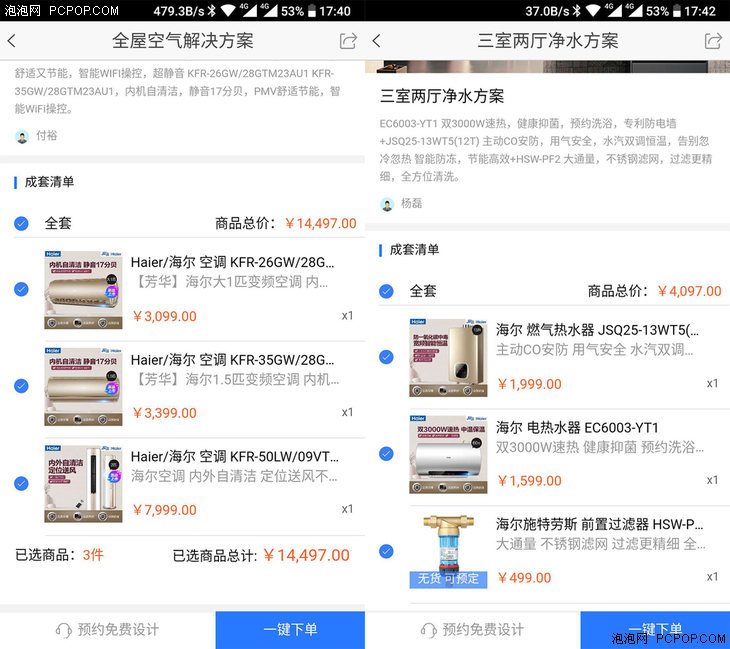The width and height of the screenshot is (730, 649).
Task: Click headset icon beside left 预约免费设计
Action: point(63,630)
